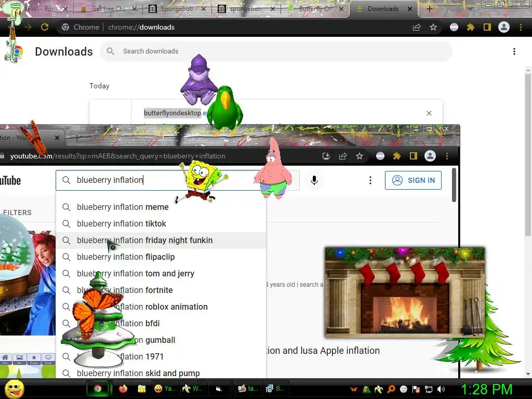
Task: Open the YouTube FILTERS option
Action: pos(16,212)
